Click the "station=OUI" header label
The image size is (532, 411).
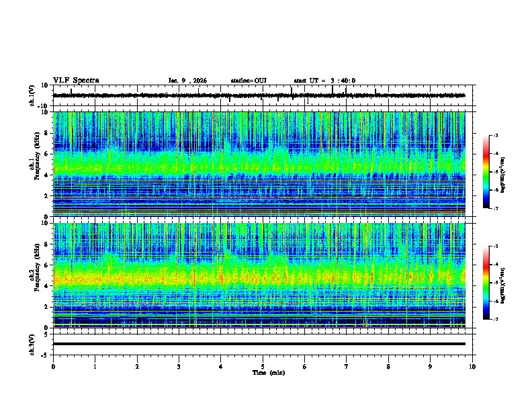pos(249,81)
